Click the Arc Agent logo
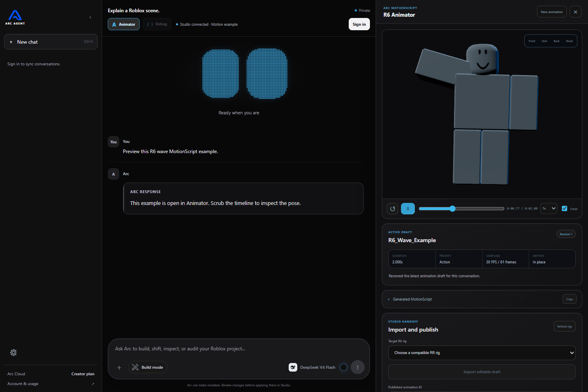This screenshot has width=588, height=392. [x=15, y=18]
